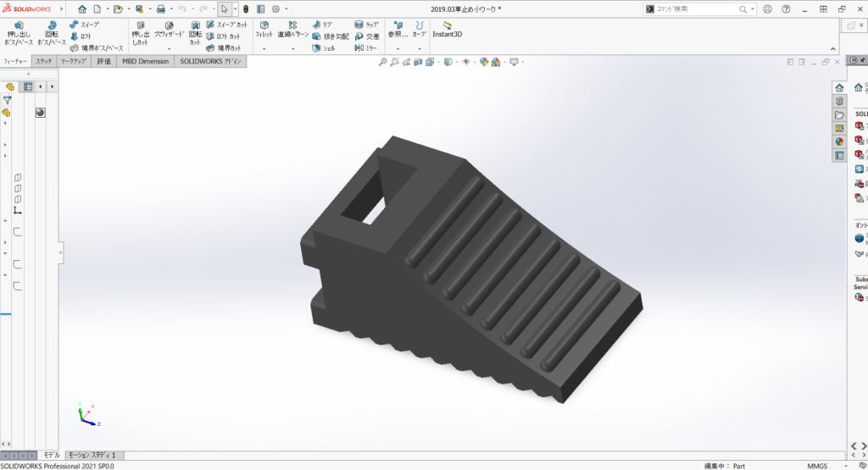Image resolution: width=868 pixels, height=470 pixels.
Task: Open the Options gear icon
Action: [275, 8]
